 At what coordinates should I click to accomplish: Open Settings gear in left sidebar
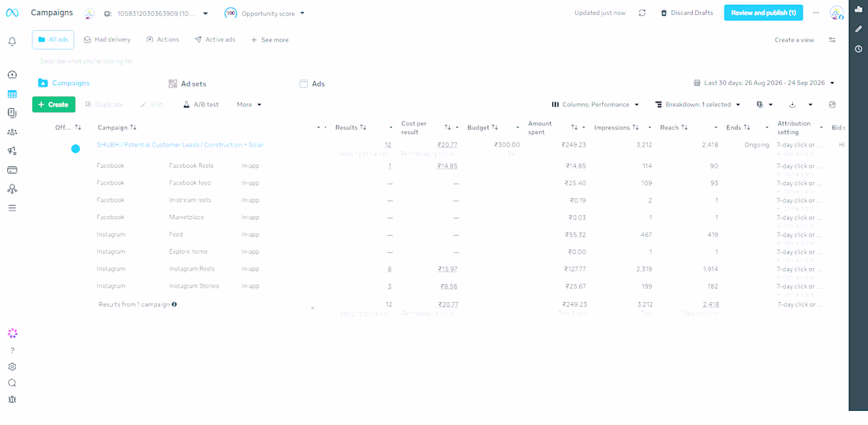click(12, 367)
